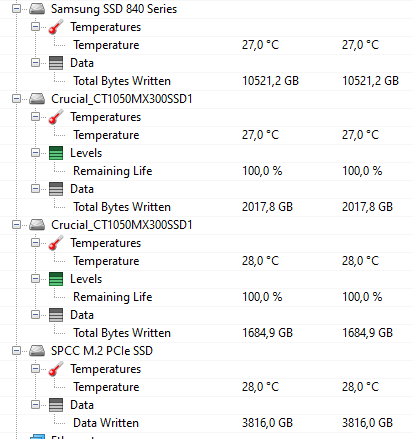Click the thermometer icon of the Crucial with 1684,9 GB written

56,243
